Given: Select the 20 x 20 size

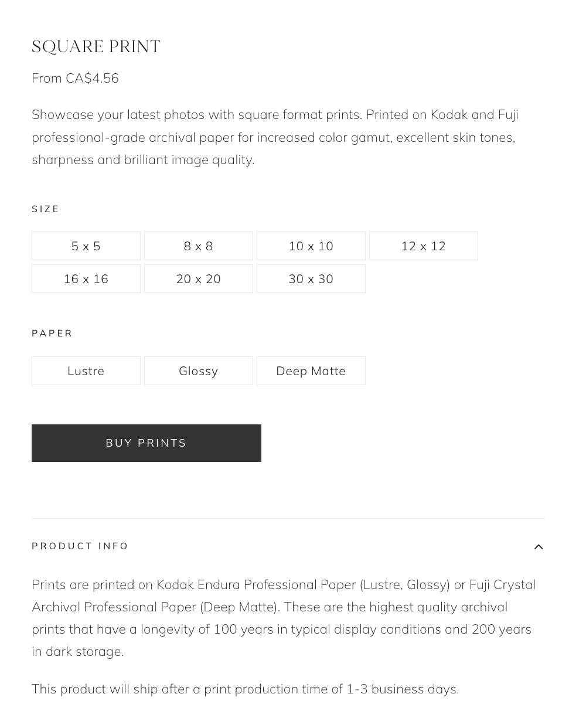Looking at the screenshot, I should click(199, 279).
